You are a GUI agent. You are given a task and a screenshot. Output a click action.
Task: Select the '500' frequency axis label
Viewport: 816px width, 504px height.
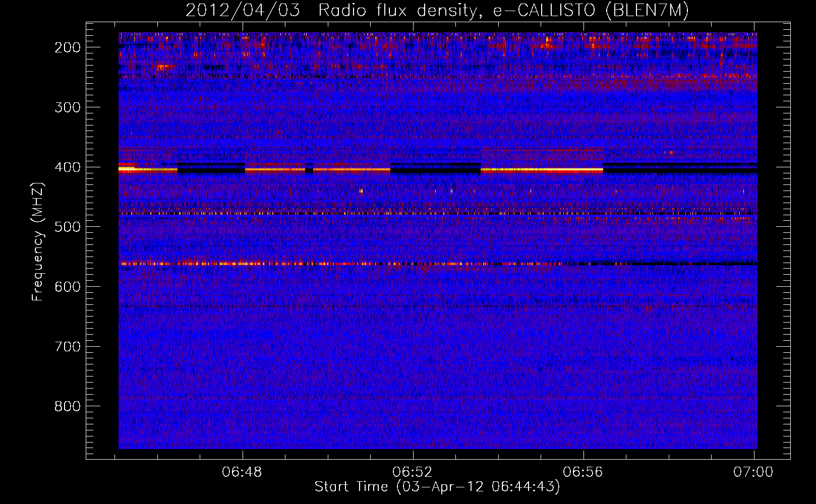tap(67, 227)
